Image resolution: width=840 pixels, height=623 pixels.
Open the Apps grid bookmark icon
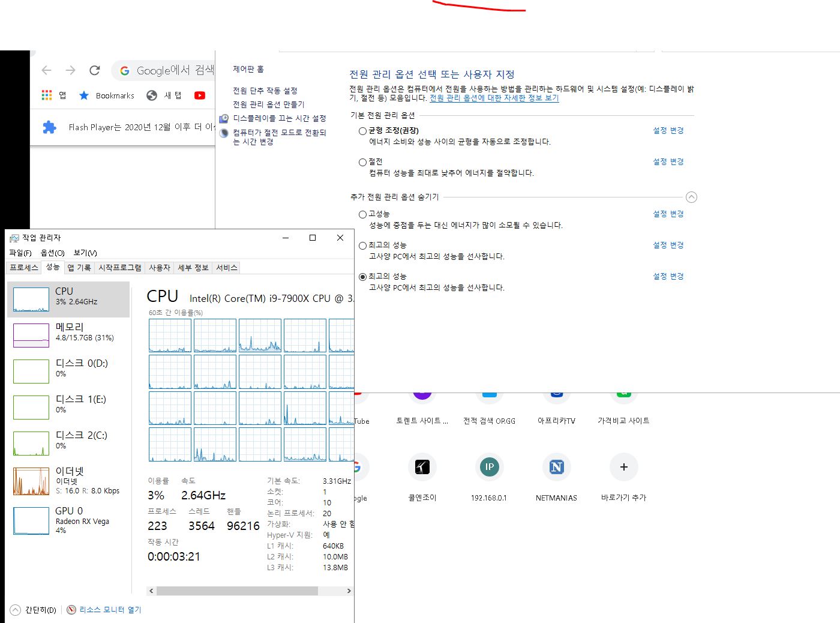[x=47, y=95]
